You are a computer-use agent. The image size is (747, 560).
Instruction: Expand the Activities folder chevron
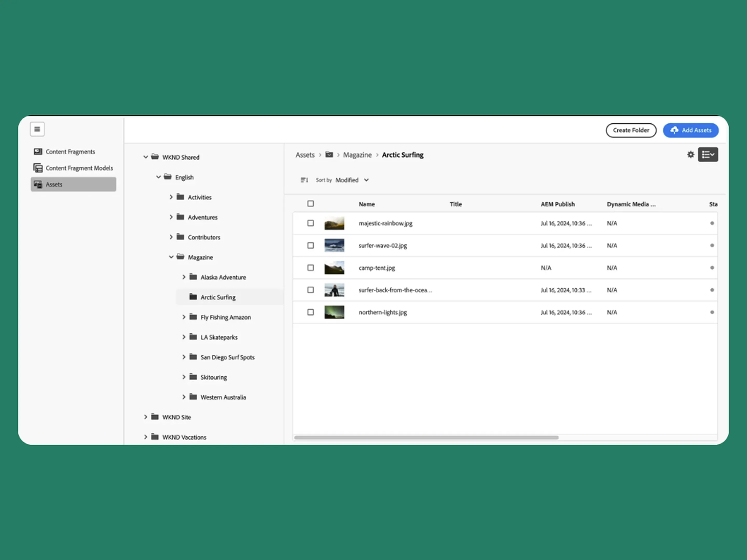pyautogui.click(x=171, y=197)
